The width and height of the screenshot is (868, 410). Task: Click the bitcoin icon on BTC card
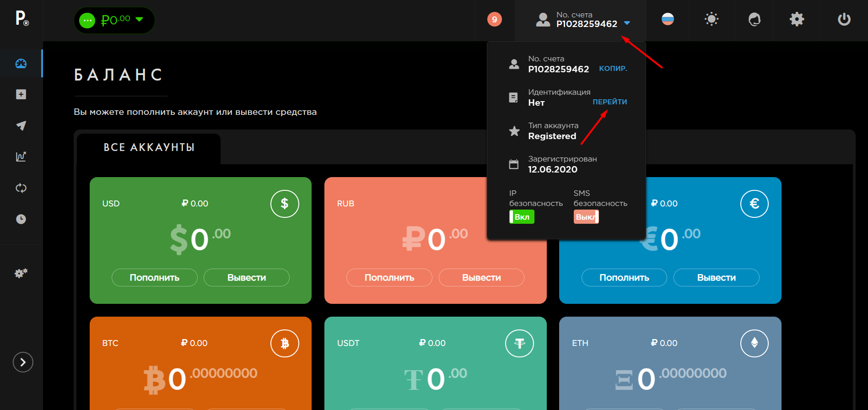pos(285,343)
